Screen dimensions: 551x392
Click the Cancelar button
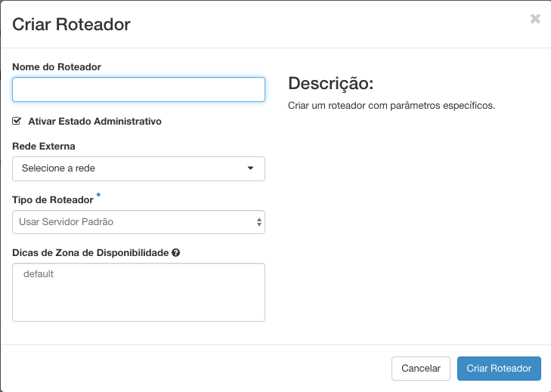click(421, 369)
